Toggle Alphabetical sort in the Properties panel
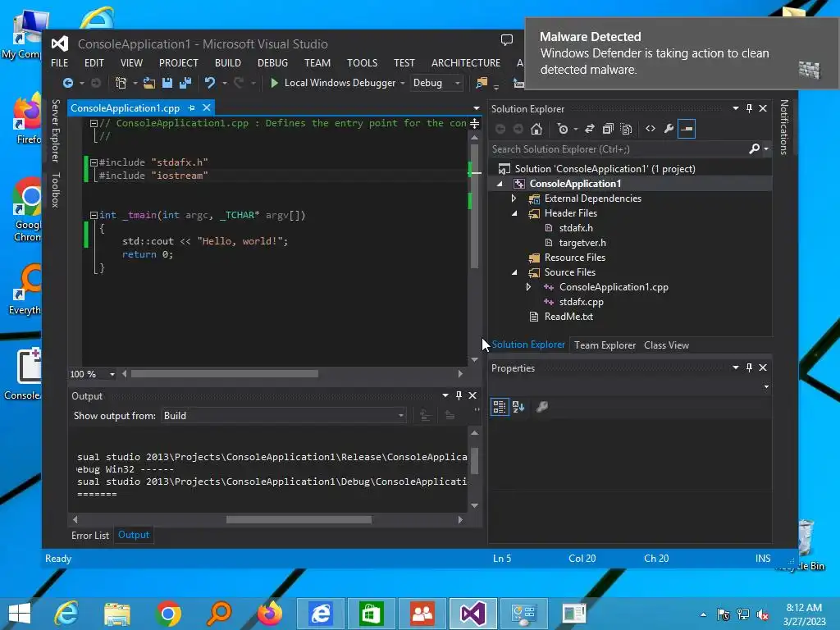The height and width of the screenshot is (630, 840). click(518, 407)
